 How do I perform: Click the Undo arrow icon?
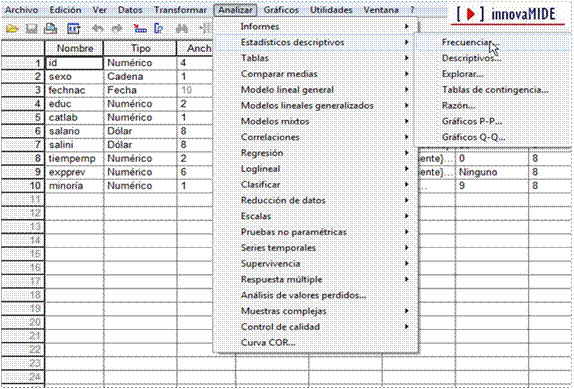pyautogui.click(x=97, y=29)
